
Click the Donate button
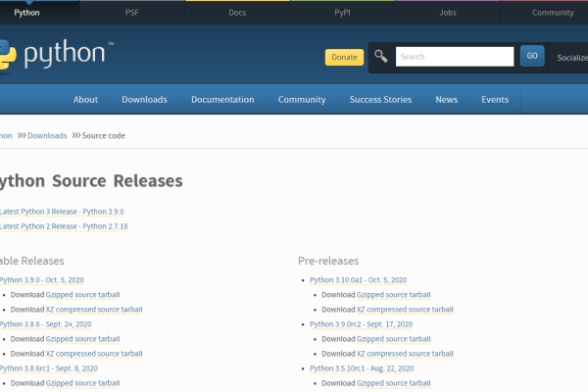tap(344, 57)
